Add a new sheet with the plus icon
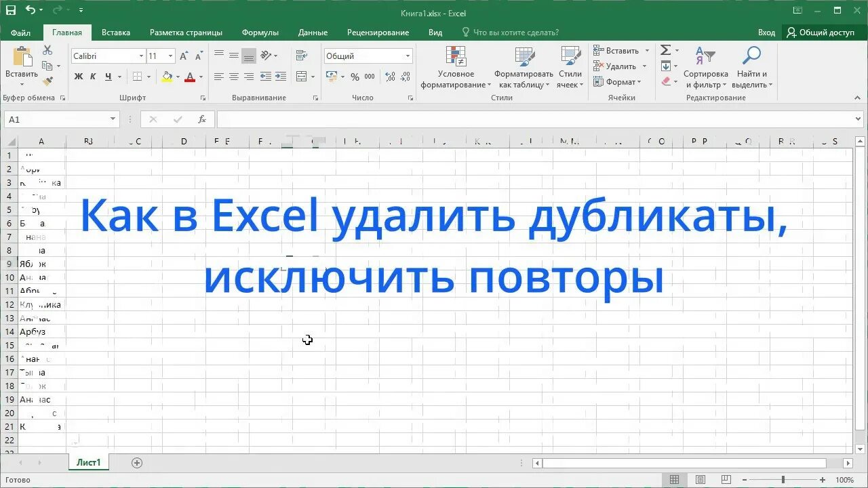868x488 pixels. [x=137, y=463]
